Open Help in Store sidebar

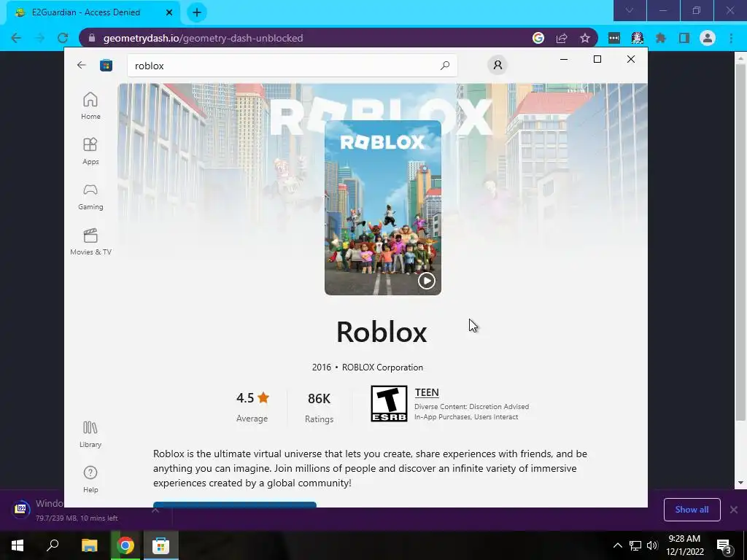(x=90, y=479)
